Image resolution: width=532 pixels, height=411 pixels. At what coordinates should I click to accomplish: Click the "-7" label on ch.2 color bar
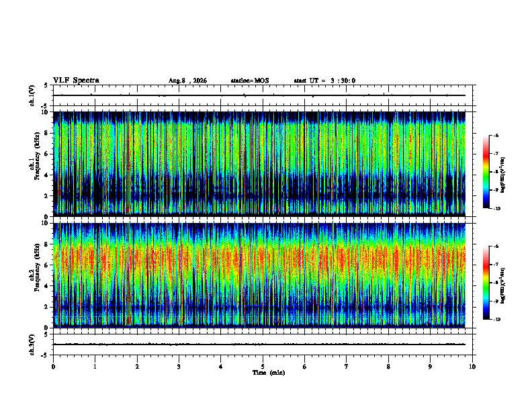click(496, 265)
